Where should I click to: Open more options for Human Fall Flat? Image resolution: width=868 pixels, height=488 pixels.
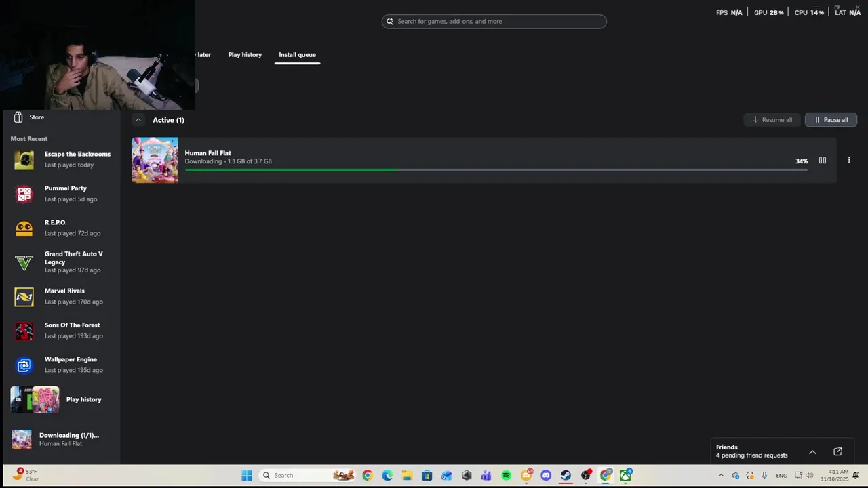pos(849,161)
